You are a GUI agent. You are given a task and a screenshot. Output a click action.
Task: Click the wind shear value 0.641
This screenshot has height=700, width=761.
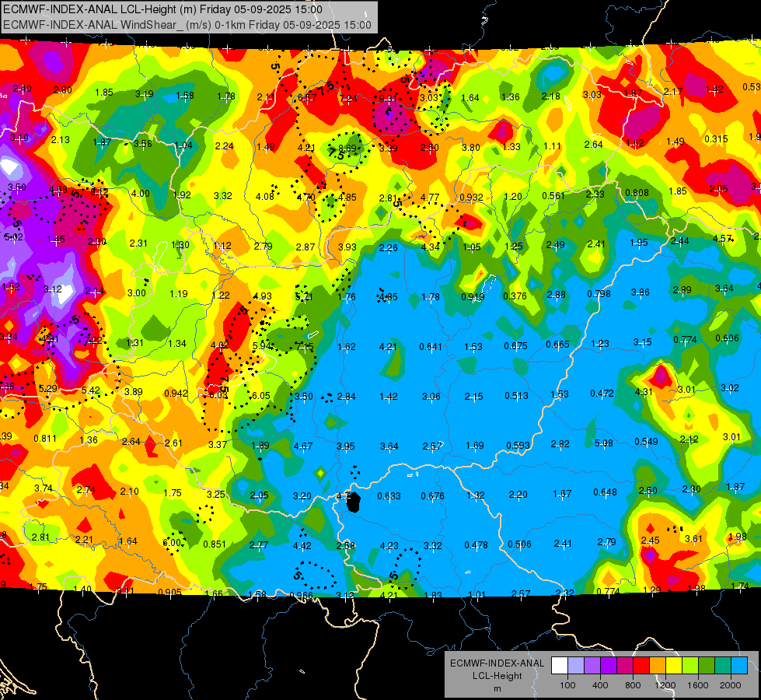(x=431, y=346)
